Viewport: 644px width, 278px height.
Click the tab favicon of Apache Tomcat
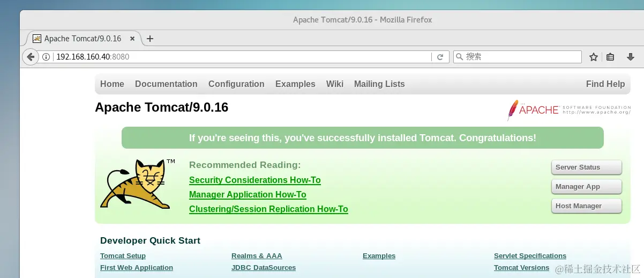point(37,39)
